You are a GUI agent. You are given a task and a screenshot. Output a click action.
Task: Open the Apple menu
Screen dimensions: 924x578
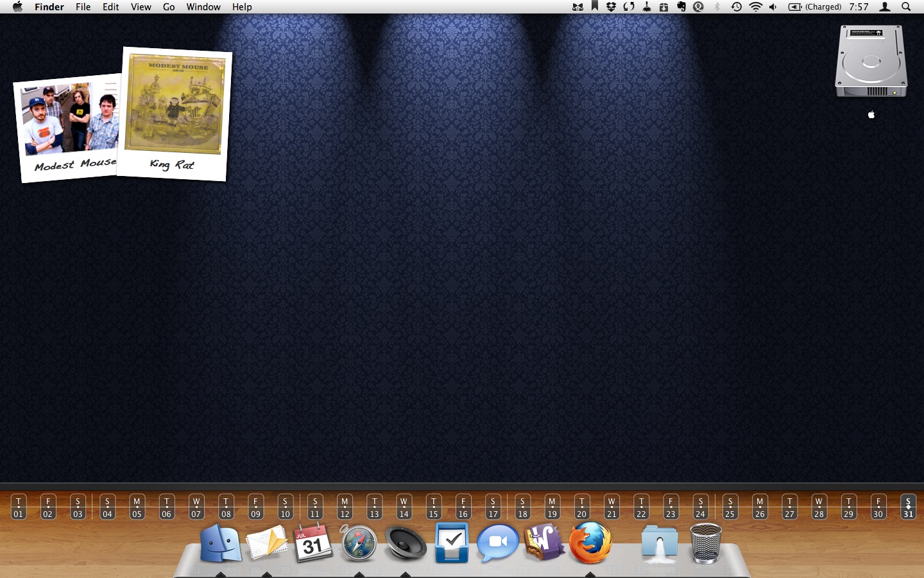click(17, 7)
